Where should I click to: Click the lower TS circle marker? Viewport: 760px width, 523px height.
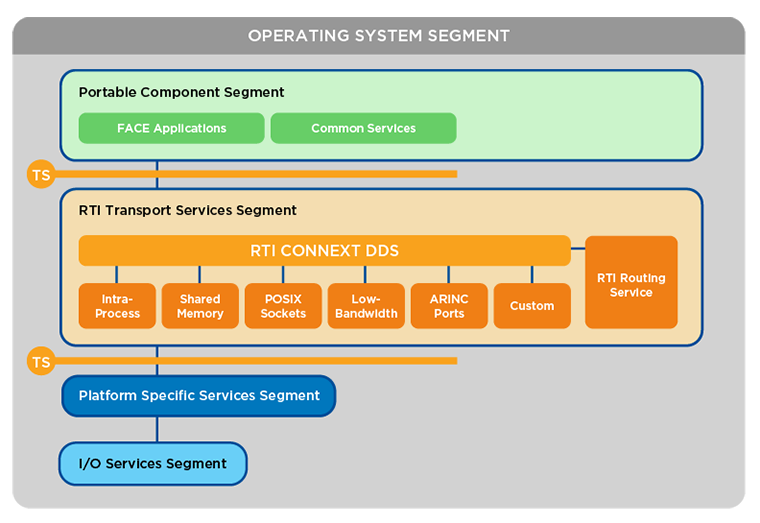point(41,361)
